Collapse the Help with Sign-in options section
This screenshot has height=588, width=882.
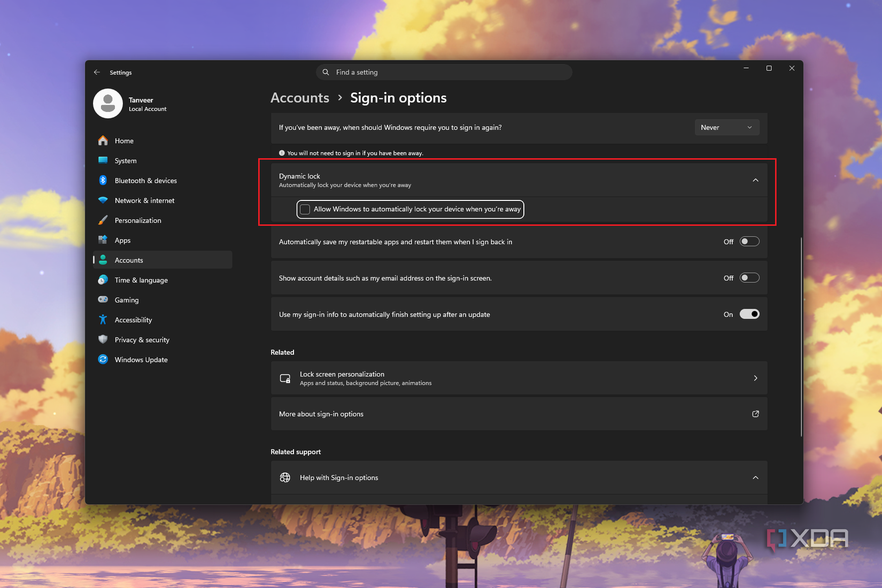755,477
